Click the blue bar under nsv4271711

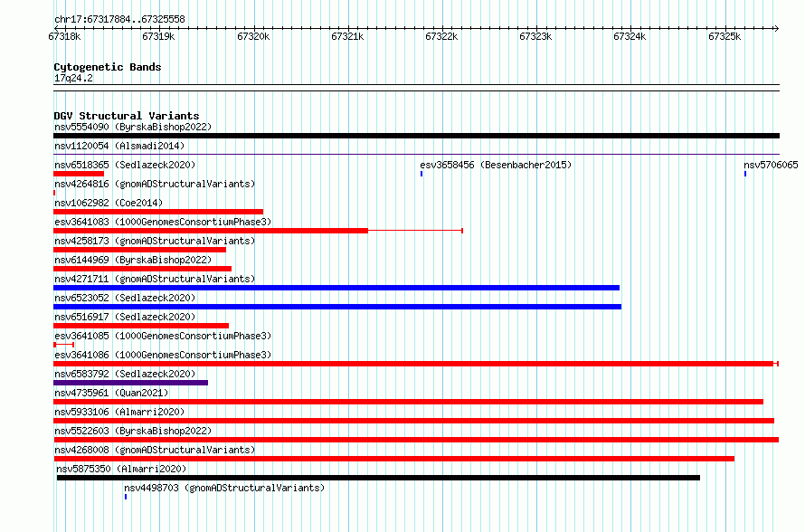coord(336,288)
